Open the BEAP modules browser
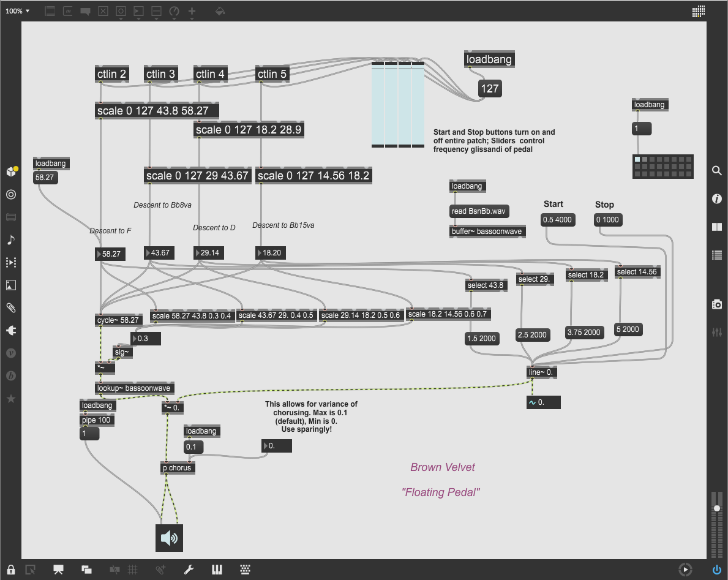728x580 pixels. (11, 375)
